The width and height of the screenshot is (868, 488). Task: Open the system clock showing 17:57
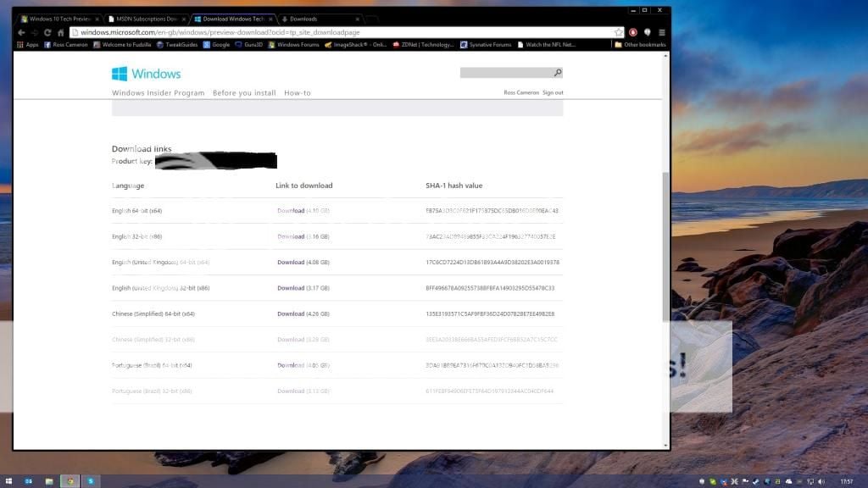pyautogui.click(x=847, y=482)
